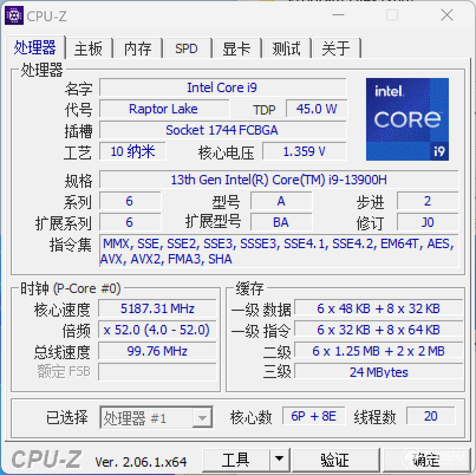The image size is (476, 475).
Task: Click the core voltage 1.359 V
Action: point(304,151)
